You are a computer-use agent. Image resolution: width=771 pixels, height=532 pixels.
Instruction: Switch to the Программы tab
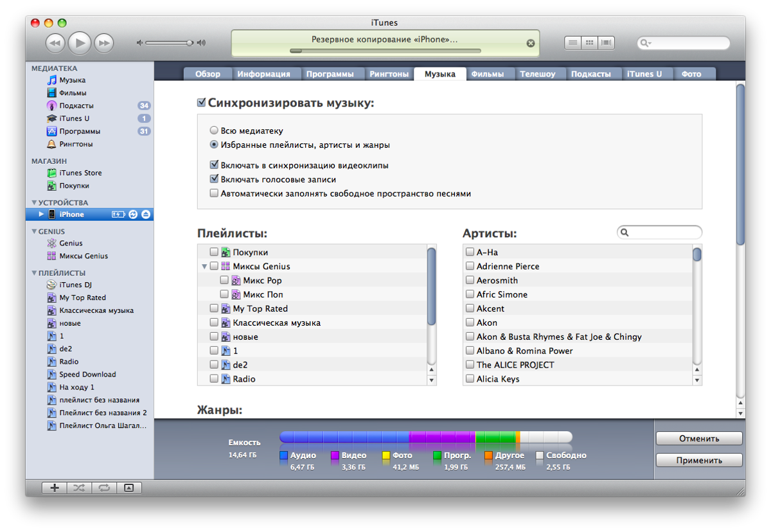[330, 74]
